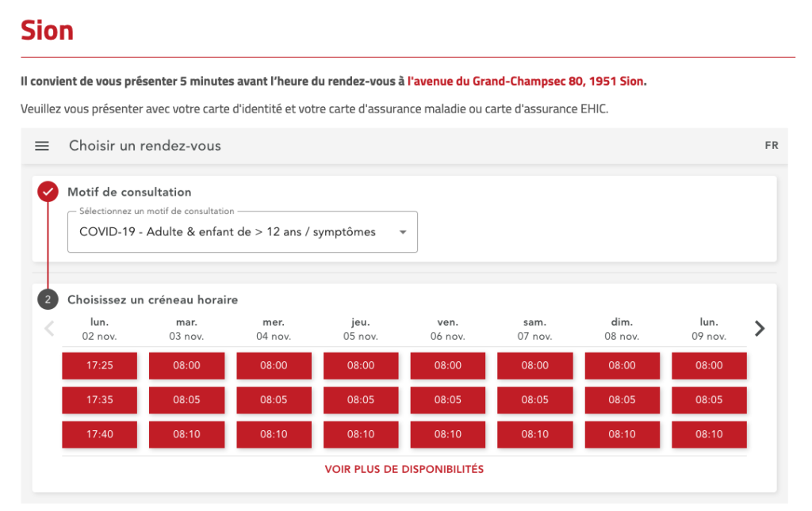Go to previous week using left chevron
Viewport: 812px width, 511px height.
50,329
